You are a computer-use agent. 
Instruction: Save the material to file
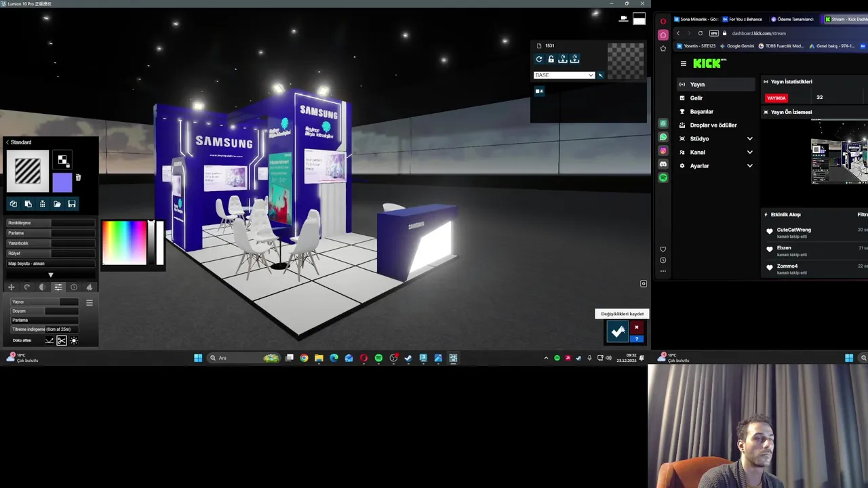point(72,204)
